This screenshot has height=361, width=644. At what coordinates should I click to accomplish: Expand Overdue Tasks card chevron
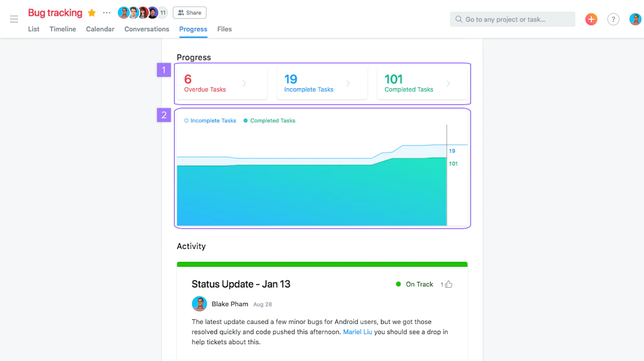(x=244, y=84)
